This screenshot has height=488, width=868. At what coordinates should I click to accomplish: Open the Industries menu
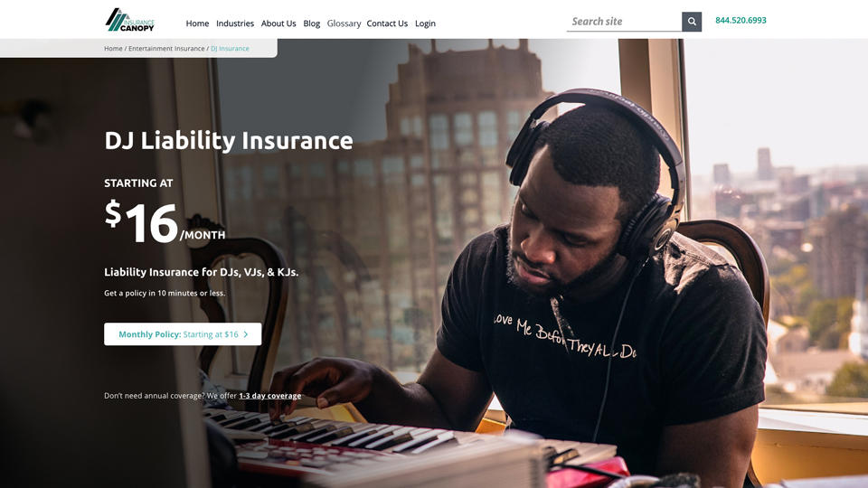coord(235,23)
